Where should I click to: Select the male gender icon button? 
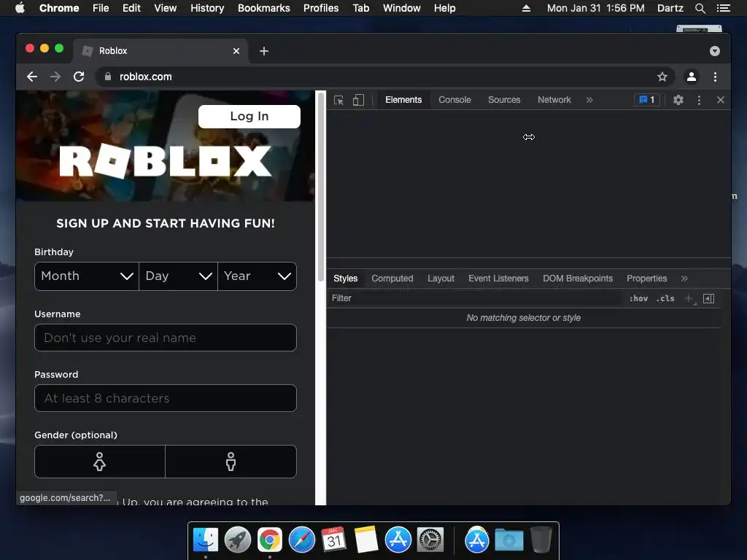231,462
